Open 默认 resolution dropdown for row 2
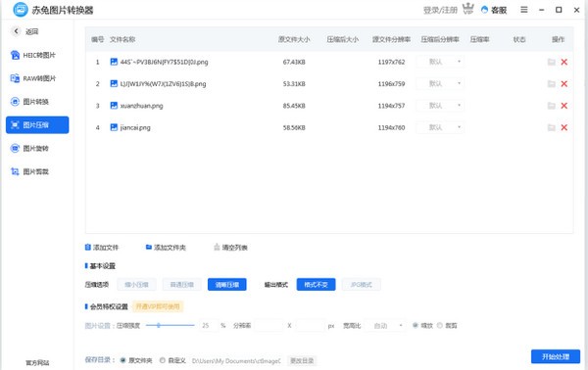588x370 pixels. (440, 84)
